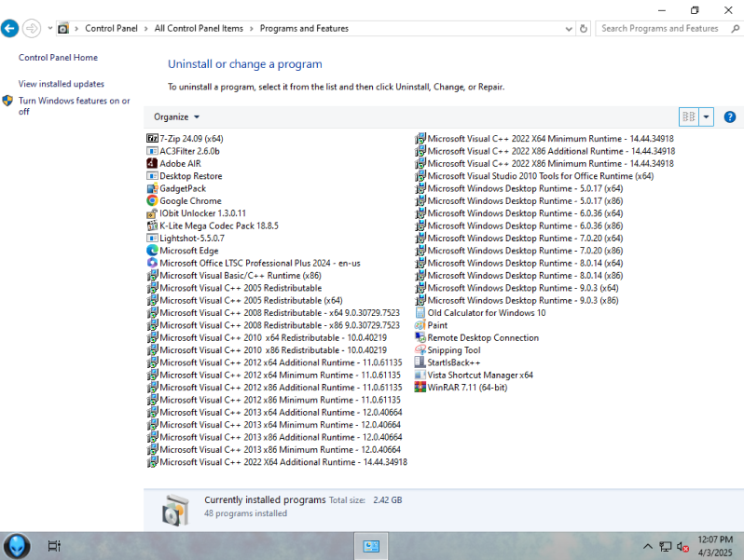
Task: Expand the address bar history dropdown
Action: pyautogui.click(x=569, y=29)
